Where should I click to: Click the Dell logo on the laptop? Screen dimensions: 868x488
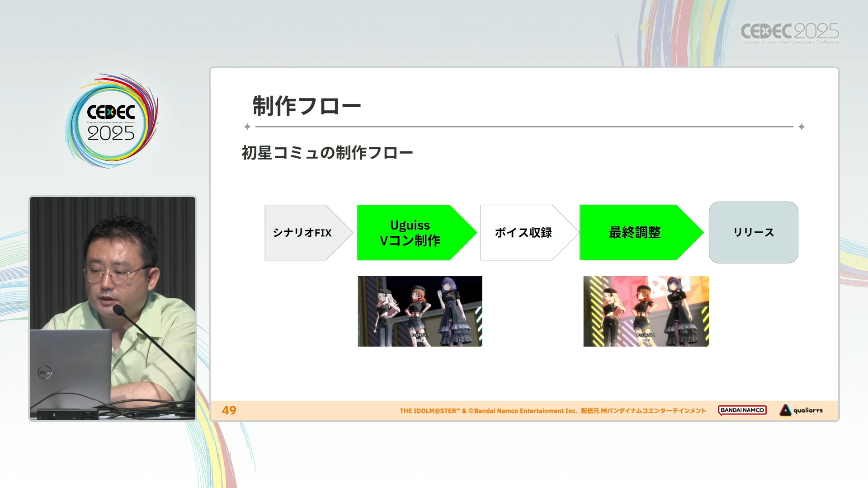coord(44,372)
